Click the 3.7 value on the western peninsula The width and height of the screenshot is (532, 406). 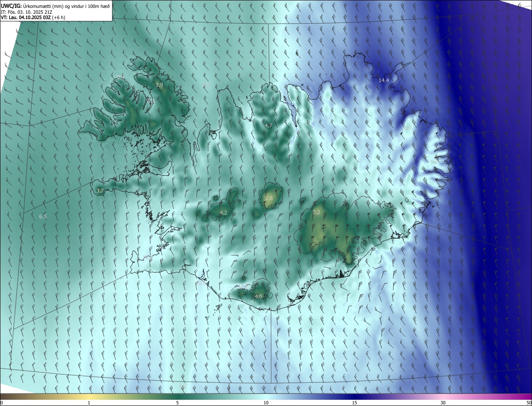click(100, 191)
